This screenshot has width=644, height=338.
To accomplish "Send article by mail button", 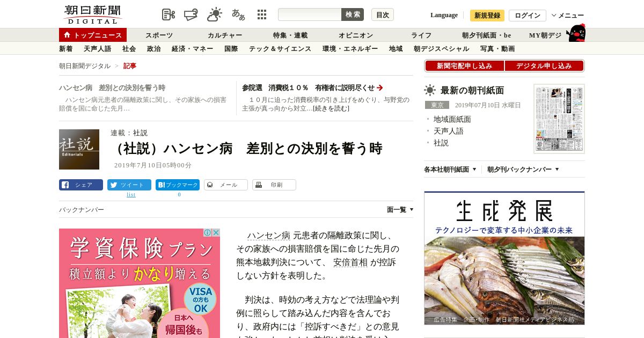I will (x=226, y=185).
